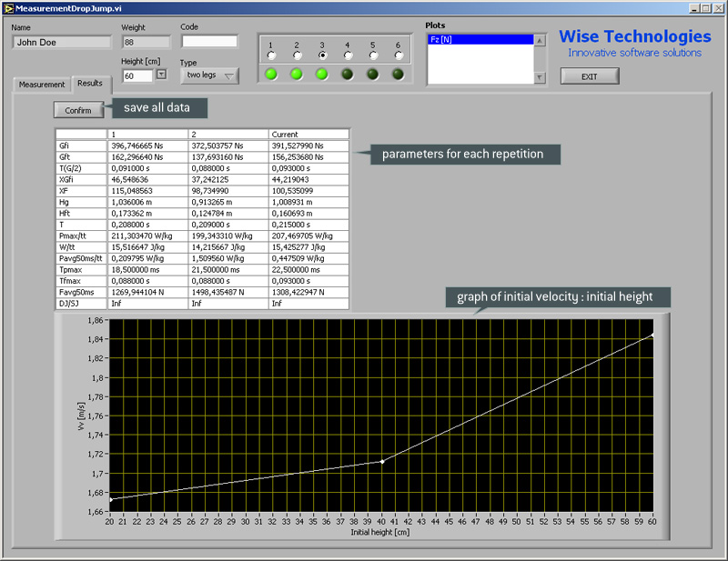Click the column header '1' in table
Image resolution: width=728 pixels, height=561 pixels.
coord(147,134)
